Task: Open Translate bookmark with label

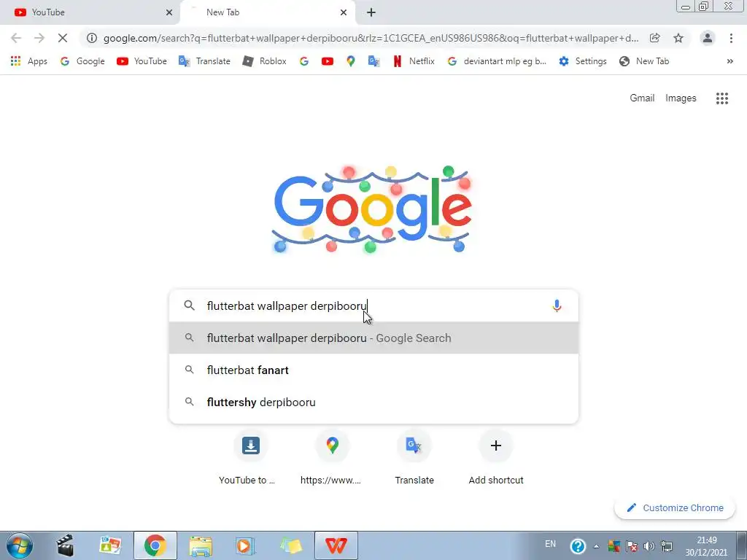Action: [x=204, y=61]
